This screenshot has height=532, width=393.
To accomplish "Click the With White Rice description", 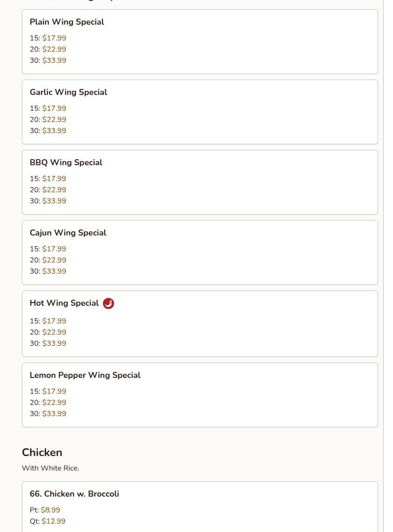I will point(50,468).
